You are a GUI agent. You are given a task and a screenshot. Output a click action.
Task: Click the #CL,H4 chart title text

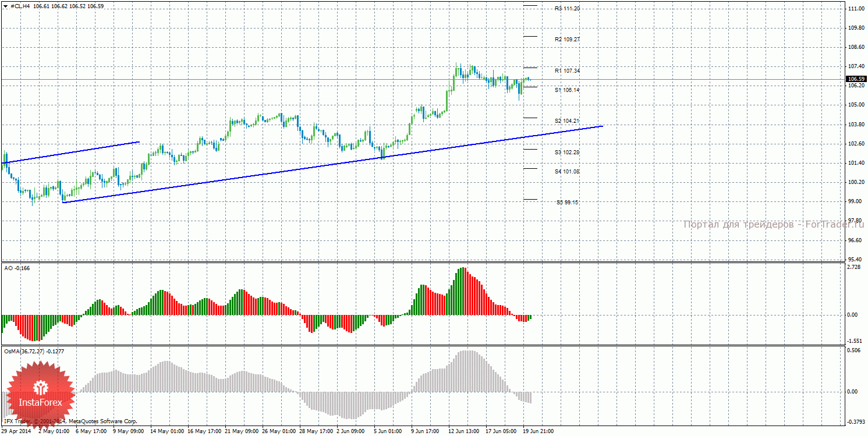click(20, 6)
